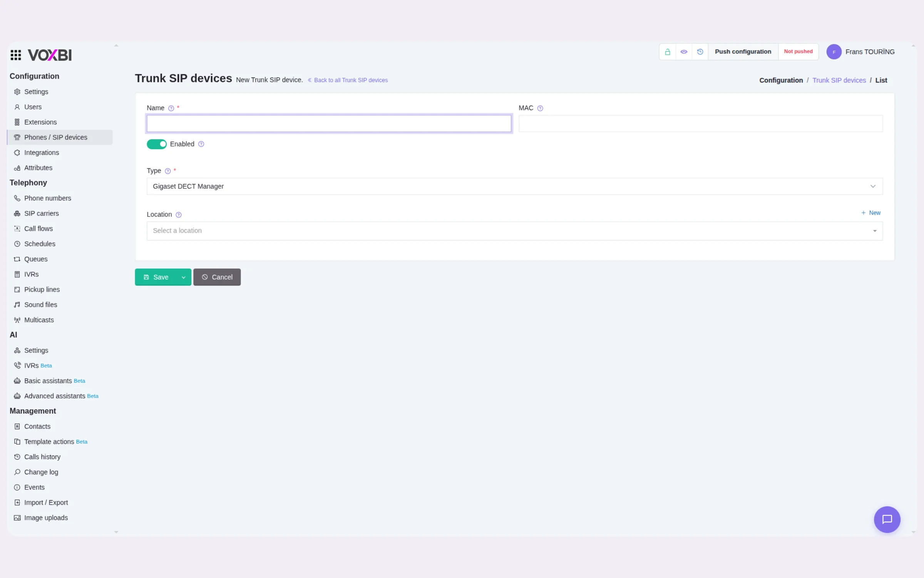Click Frans TOURING user name
The height and width of the screenshot is (578, 924).
(x=870, y=52)
